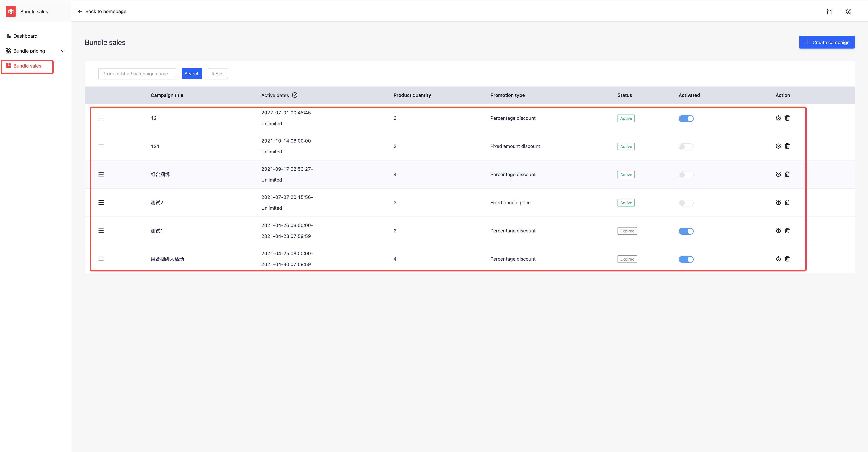Delete campaign 组合捆绑 with trash icon
This screenshot has height=452, width=868.
pos(787,174)
